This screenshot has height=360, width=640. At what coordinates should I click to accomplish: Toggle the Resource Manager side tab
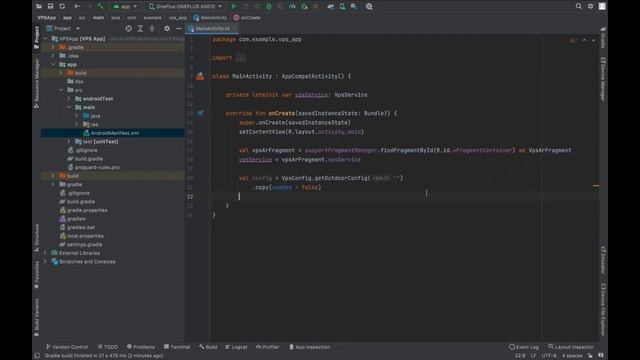click(37, 83)
